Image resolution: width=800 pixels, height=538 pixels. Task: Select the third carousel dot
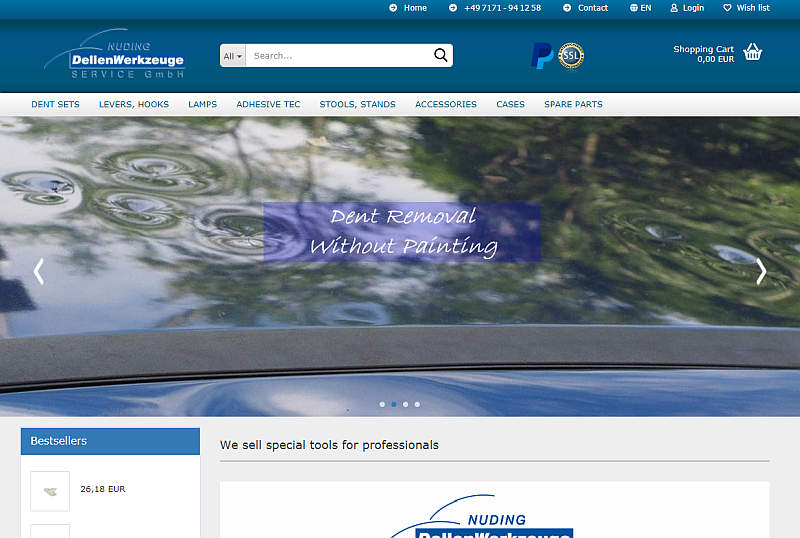406,404
